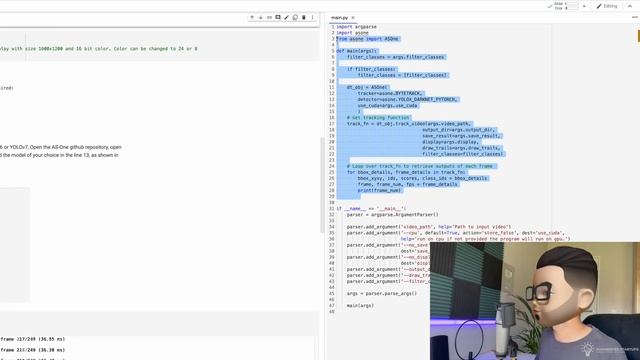Collapse the header with the chevron
The height and width of the screenshot is (360, 640).
[630, 6]
